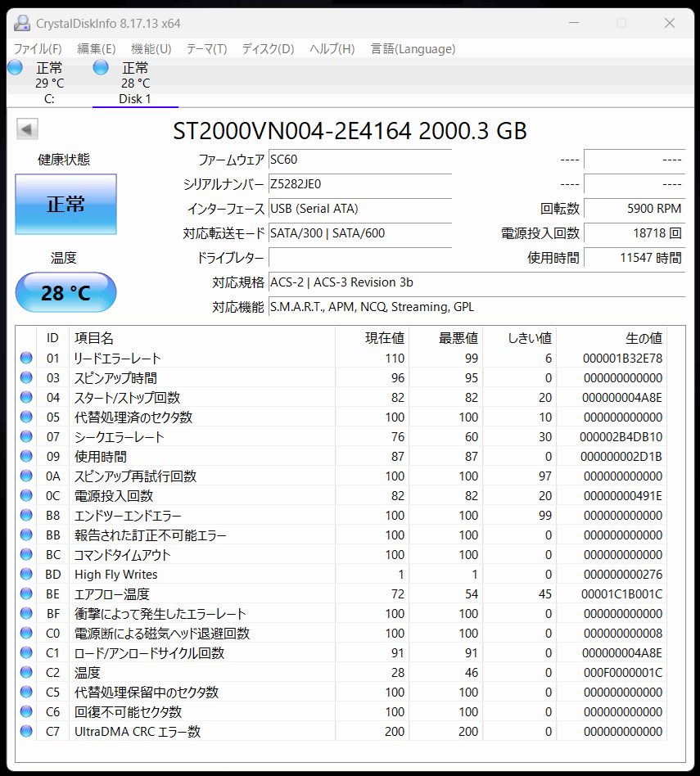Click status orb for attribute C1 ロード/アンロードサイクル回数
This screenshot has height=776, width=700.
click(26, 652)
